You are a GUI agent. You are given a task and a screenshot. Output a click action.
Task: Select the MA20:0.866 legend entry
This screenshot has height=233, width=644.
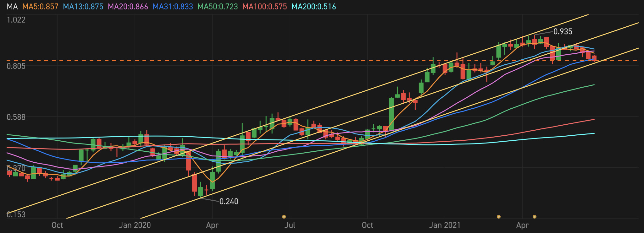click(x=128, y=7)
